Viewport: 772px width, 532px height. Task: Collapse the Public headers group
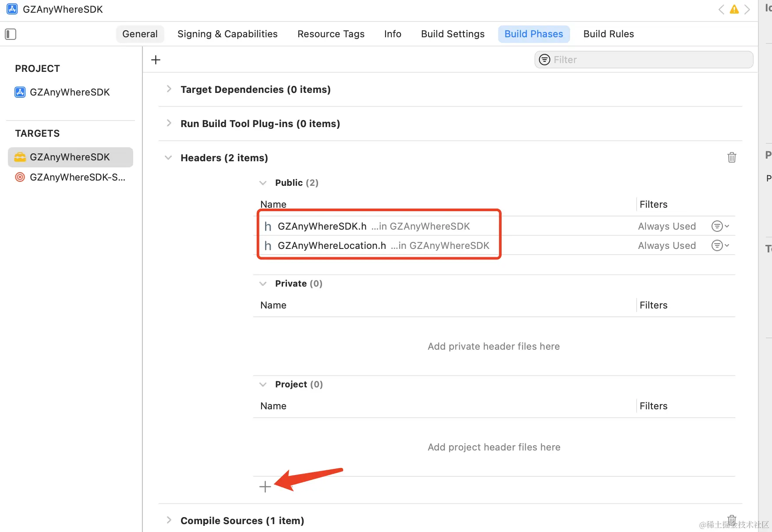[263, 183]
